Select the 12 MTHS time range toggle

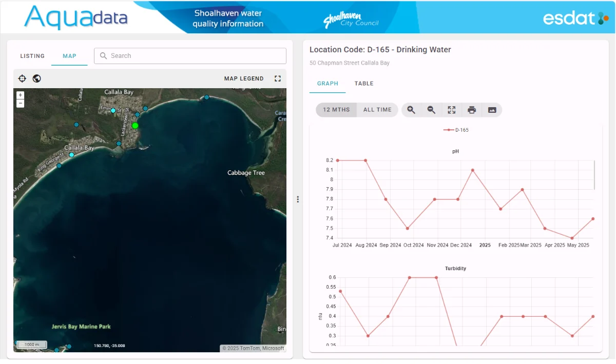336,110
